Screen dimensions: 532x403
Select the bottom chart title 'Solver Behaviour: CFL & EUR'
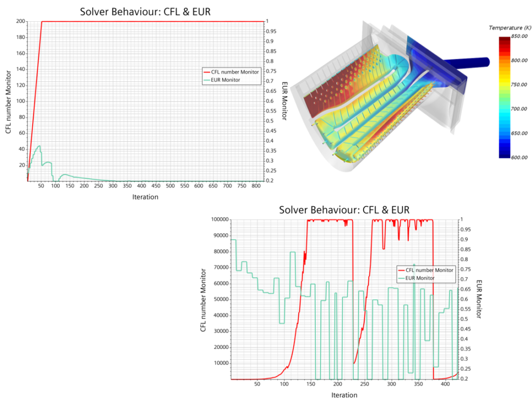344,210
